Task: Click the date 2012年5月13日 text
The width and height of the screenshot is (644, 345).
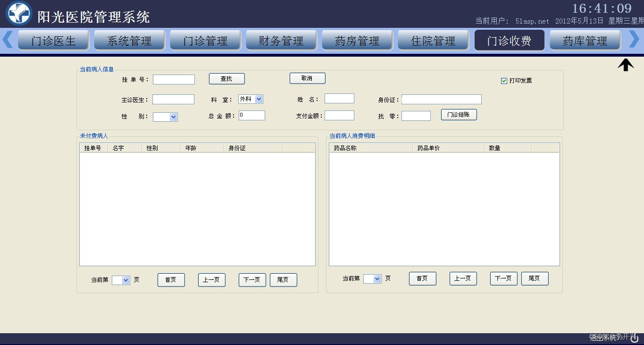Action: [x=579, y=21]
